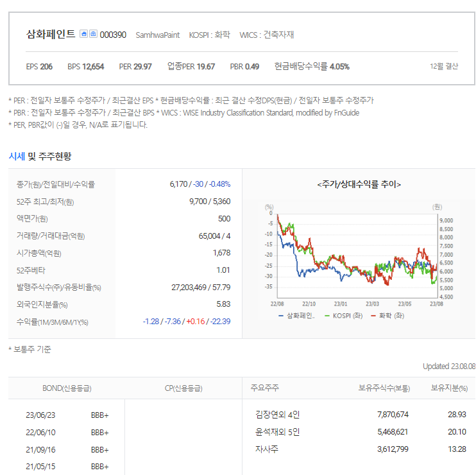Click the 외국인지분율(%) row label

42,305
